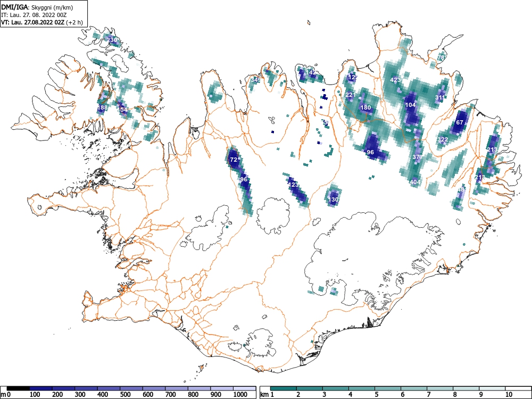
Task: Click the visibility value 377
Action: (x=418, y=157)
